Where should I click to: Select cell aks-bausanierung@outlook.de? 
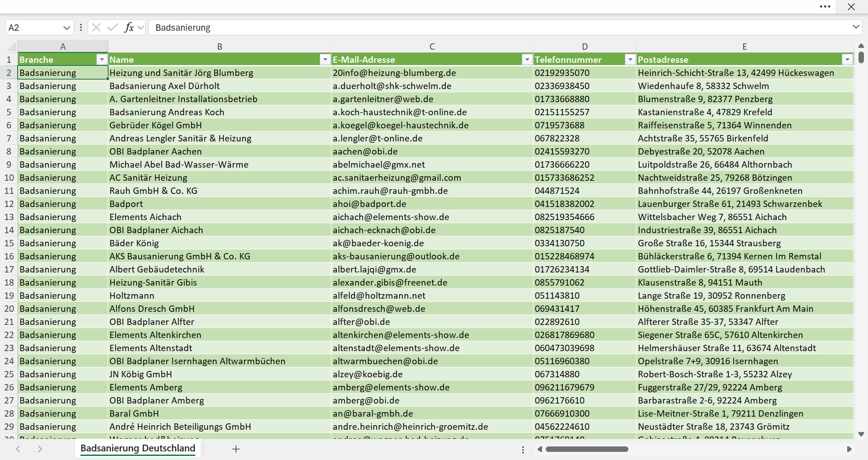432,256
